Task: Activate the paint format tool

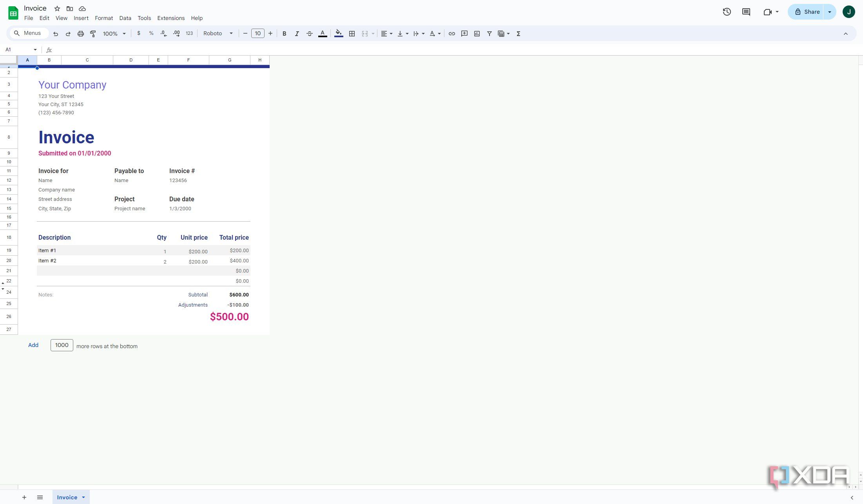Action: click(93, 34)
